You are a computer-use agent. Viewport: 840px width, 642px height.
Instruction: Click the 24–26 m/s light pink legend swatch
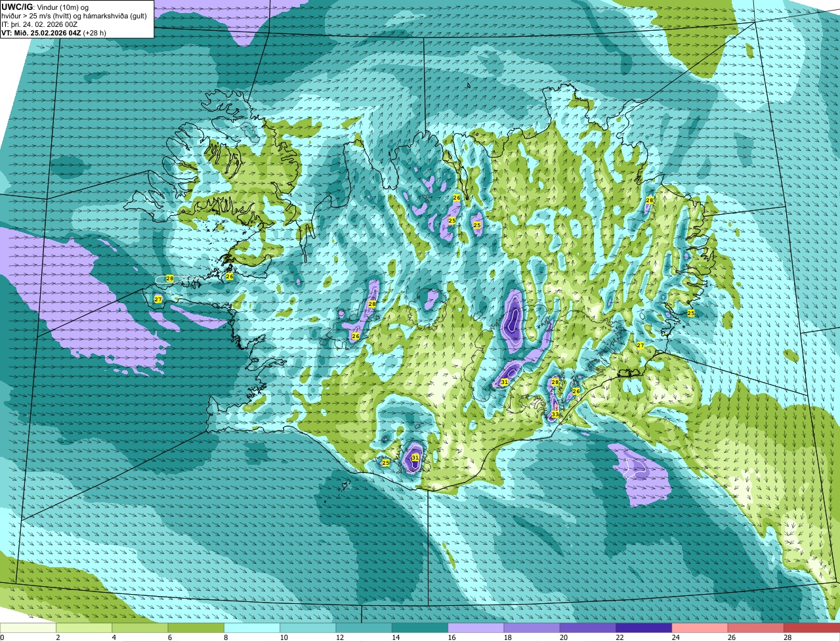(698, 628)
